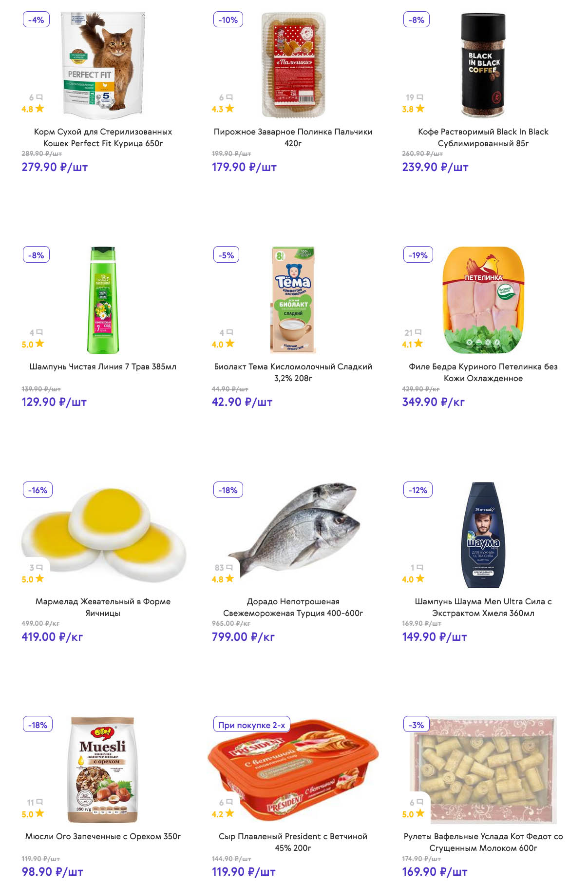This screenshot has height=885, width=588.
Task: Click the rating star on President cheese
Action: tap(230, 813)
